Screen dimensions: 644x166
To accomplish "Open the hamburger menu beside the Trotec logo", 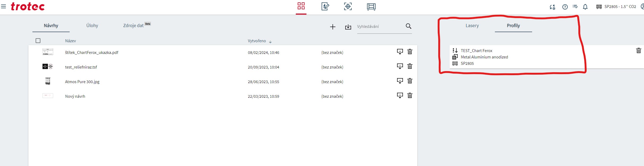I will coord(3,6).
